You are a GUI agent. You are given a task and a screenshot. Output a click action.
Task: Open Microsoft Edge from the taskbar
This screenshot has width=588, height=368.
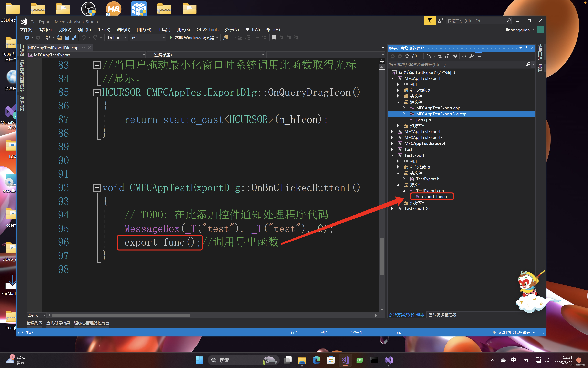[x=316, y=360]
